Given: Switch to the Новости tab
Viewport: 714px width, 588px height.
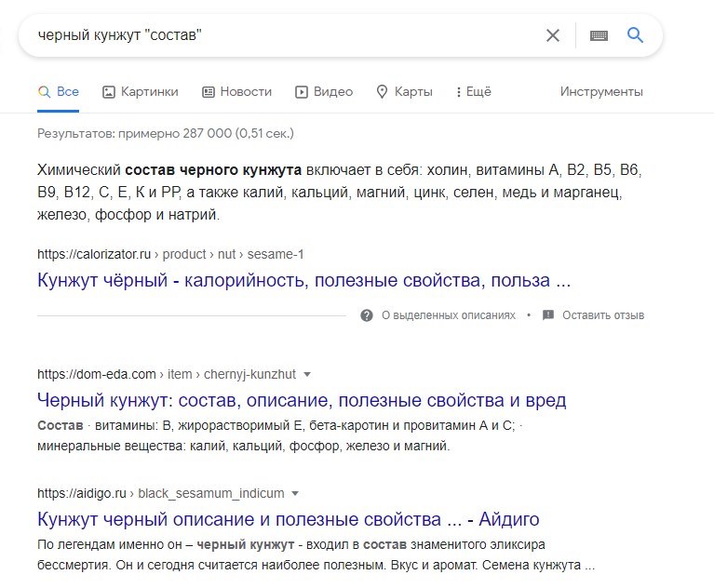Looking at the screenshot, I should [236, 91].
